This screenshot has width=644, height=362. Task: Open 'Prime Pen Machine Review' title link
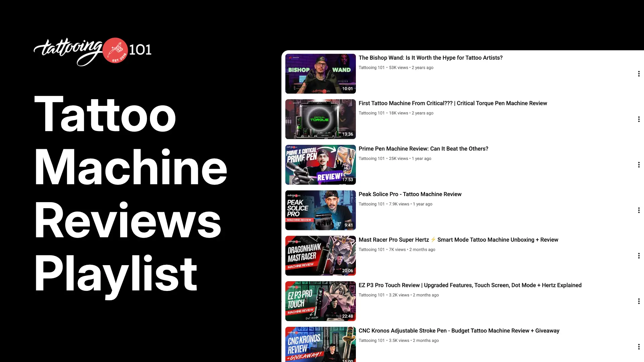click(x=423, y=148)
